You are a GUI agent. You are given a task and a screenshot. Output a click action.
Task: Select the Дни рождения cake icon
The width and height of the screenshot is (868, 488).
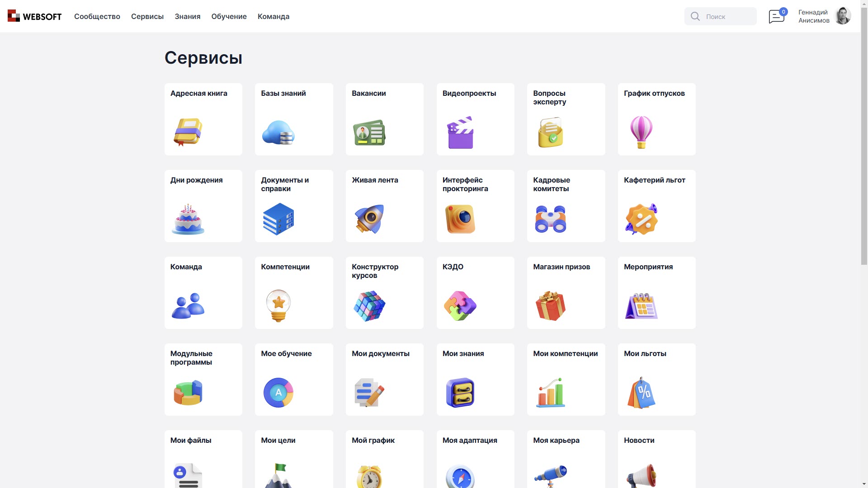coord(187,219)
